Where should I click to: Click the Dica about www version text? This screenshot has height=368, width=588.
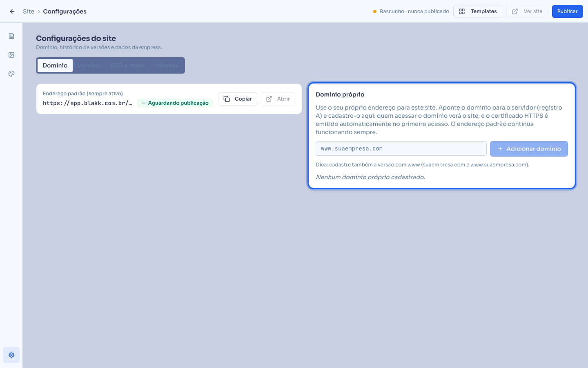[x=422, y=165]
